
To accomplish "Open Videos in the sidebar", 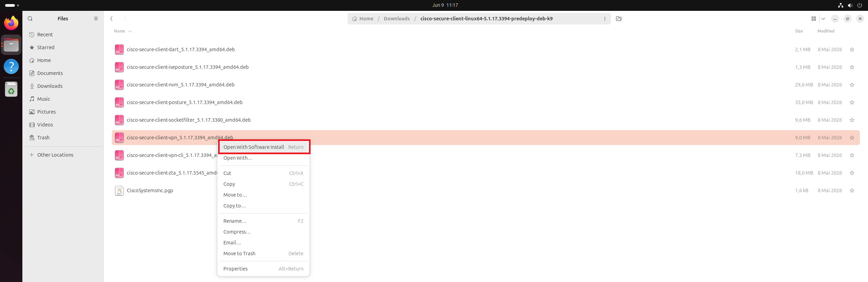I will tap(63, 125).
